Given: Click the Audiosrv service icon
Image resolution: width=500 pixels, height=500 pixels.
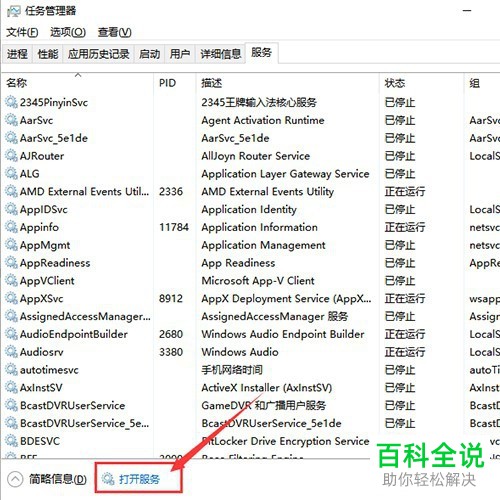Looking at the screenshot, I should pyautogui.click(x=11, y=352).
